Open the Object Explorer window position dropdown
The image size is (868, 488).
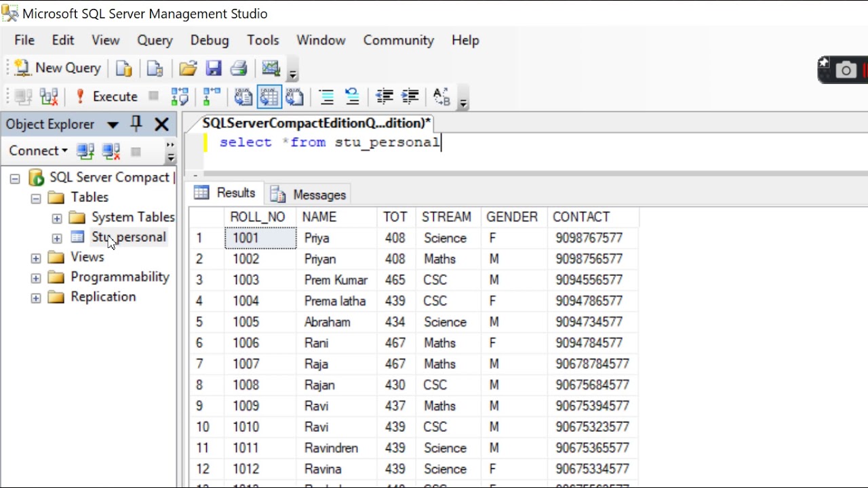(113, 125)
